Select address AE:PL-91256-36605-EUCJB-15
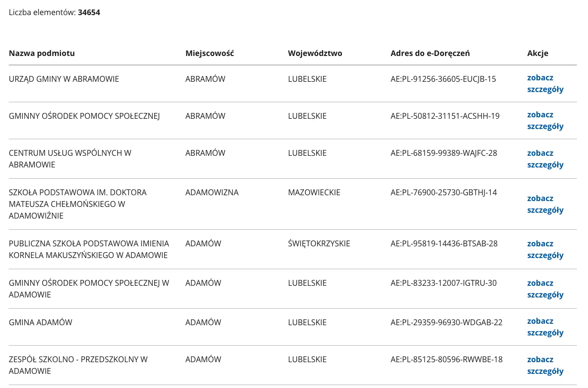This screenshot has height=388, width=588. 443,79
